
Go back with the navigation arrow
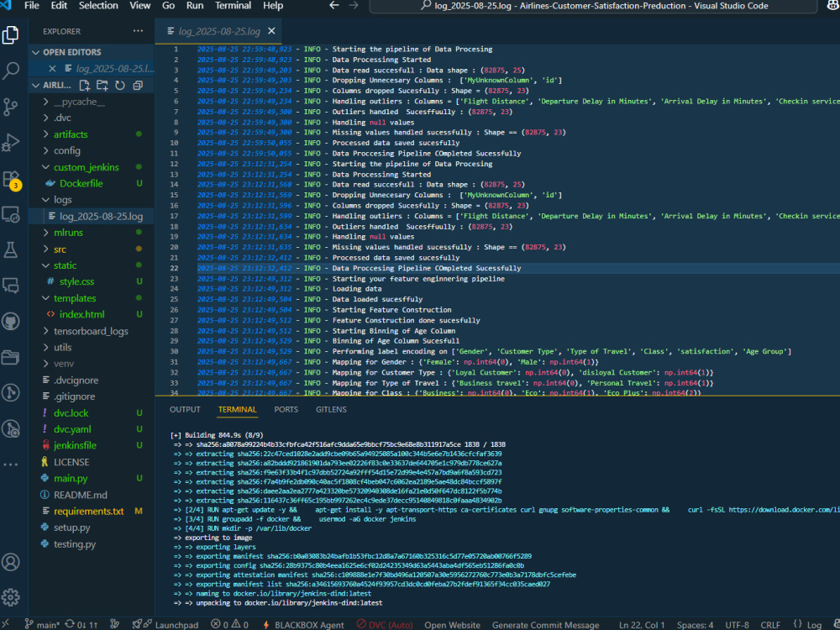[x=334, y=5]
